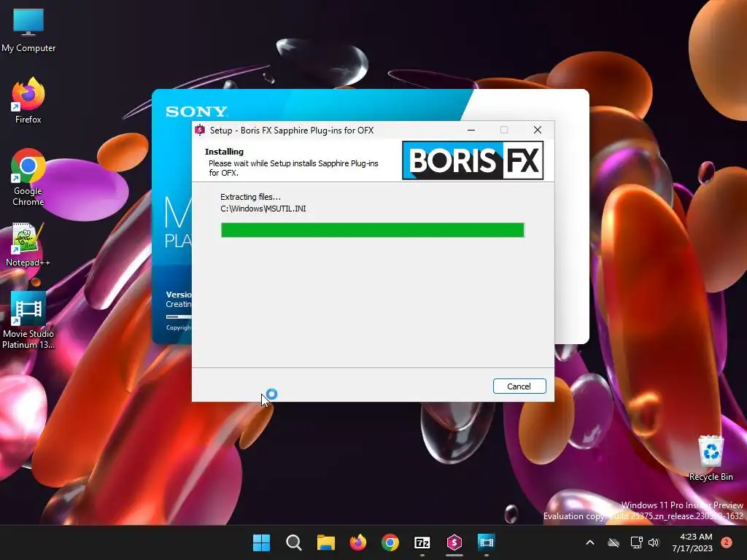Close the Boris FX Setup window
This screenshot has width=747, height=560.
coord(538,130)
